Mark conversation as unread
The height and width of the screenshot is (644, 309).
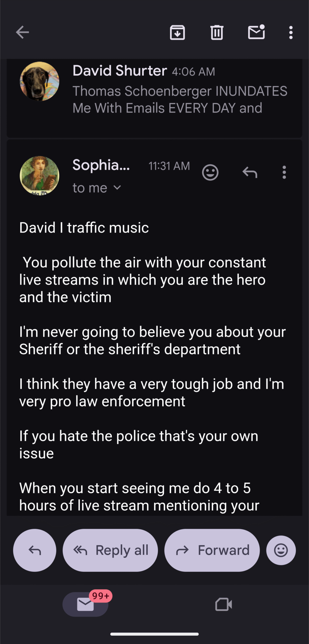256,32
